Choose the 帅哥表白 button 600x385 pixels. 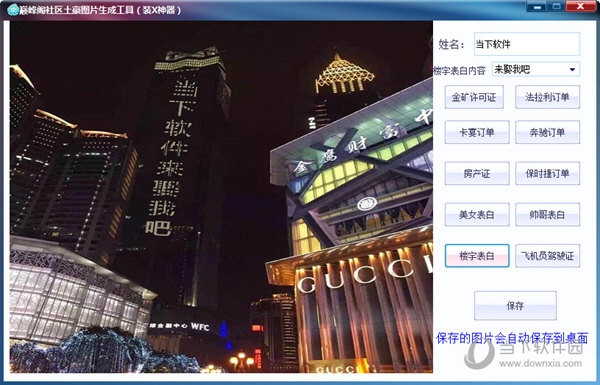(547, 215)
